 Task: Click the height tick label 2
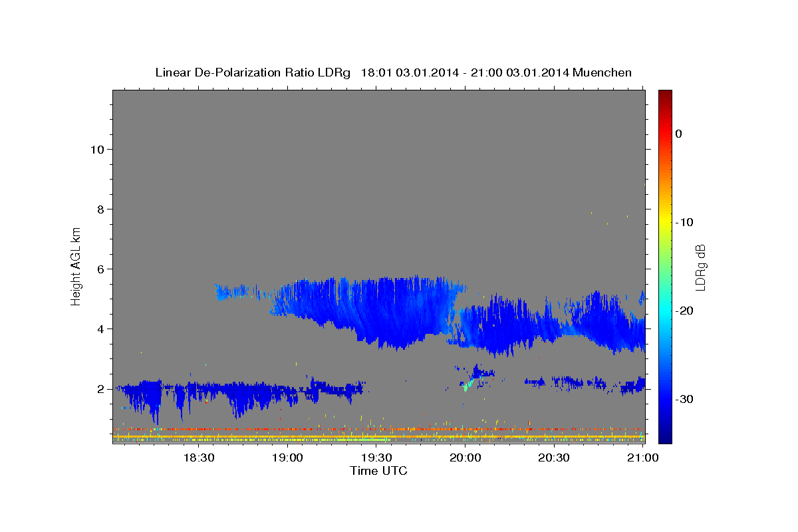tap(100, 388)
